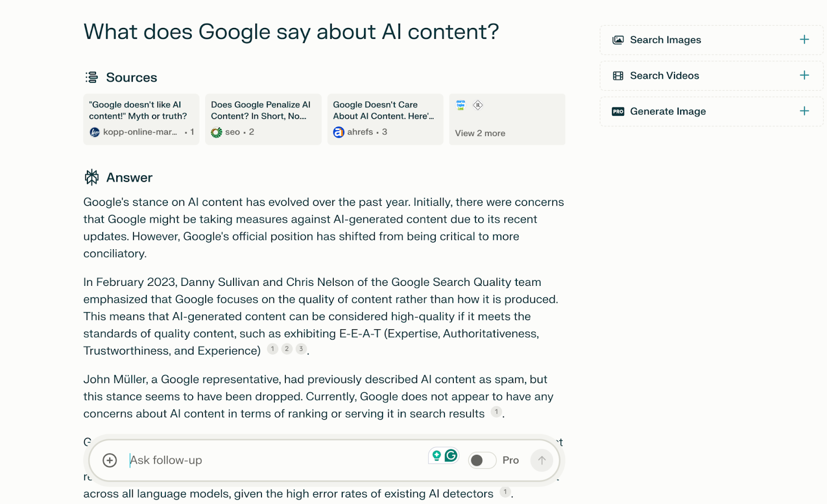This screenshot has width=827, height=504.
Task: Expand Search Videos with plus sign
Action: point(804,75)
